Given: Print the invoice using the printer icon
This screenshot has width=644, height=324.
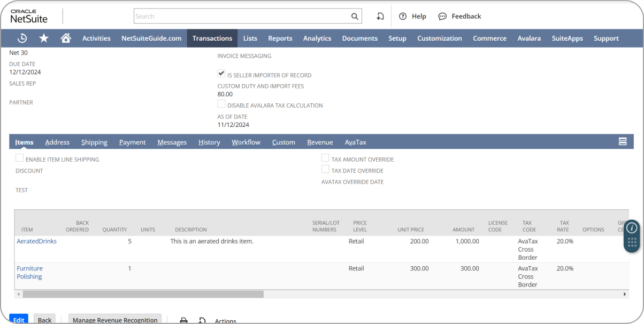Looking at the screenshot, I should 183,319.
